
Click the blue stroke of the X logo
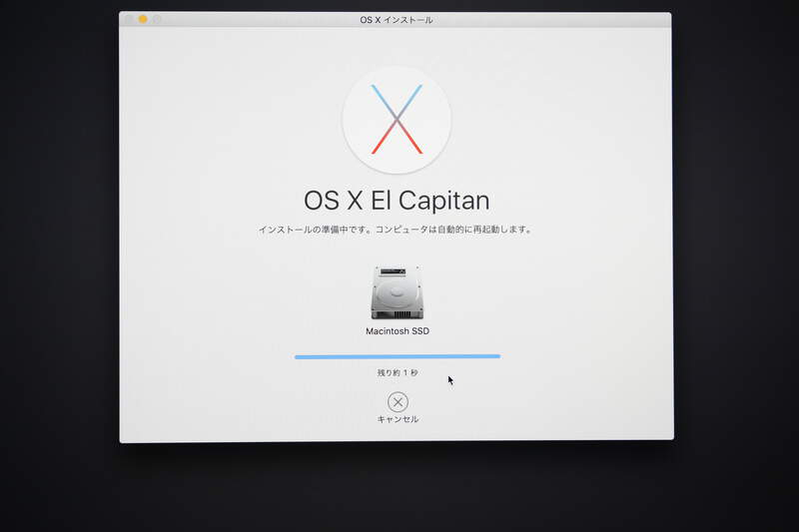pos(382,99)
